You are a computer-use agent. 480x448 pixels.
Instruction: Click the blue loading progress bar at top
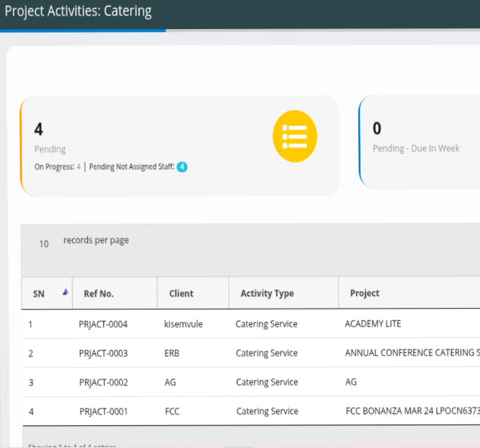pos(82,30)
